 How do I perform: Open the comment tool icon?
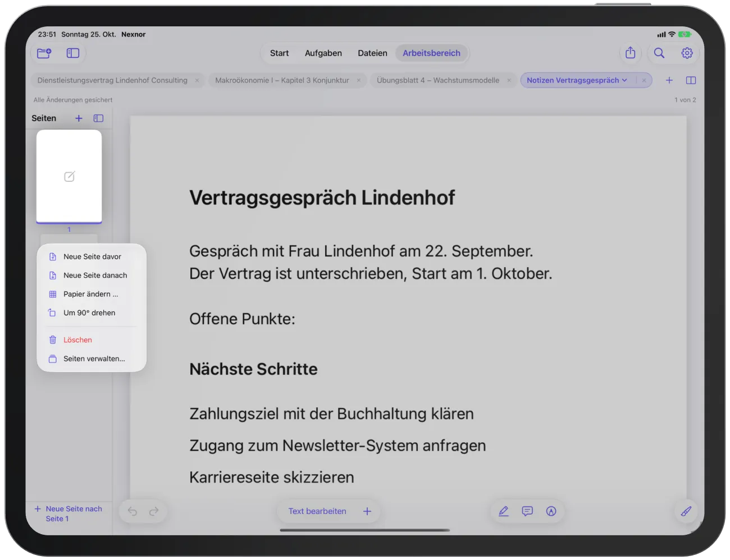pos(527,511)
